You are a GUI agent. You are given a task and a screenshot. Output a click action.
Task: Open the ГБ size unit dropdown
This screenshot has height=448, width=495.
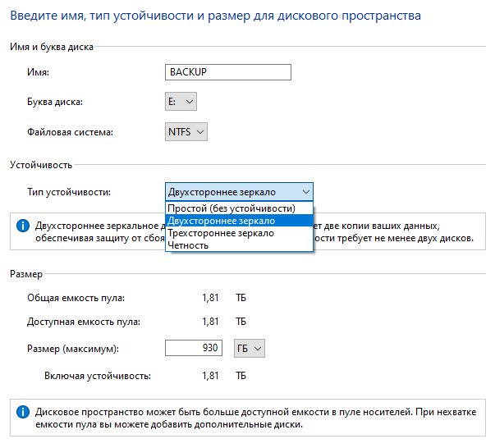click(x=250, y=349)
